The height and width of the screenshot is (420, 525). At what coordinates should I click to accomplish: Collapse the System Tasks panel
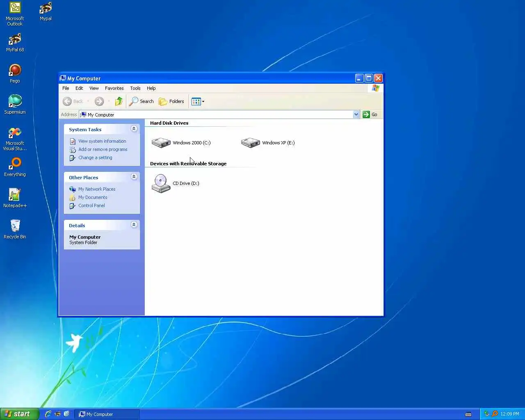pos(134,129)
